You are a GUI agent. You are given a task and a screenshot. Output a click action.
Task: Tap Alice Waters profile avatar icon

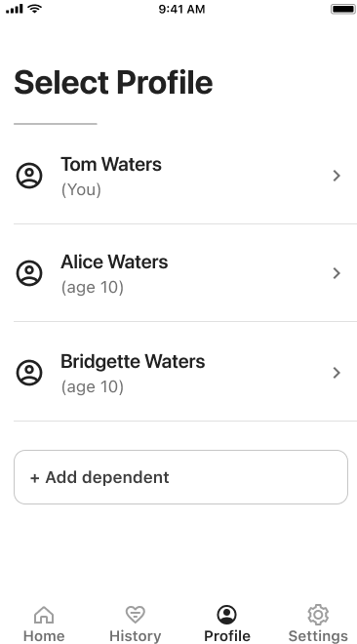(29, 273)
